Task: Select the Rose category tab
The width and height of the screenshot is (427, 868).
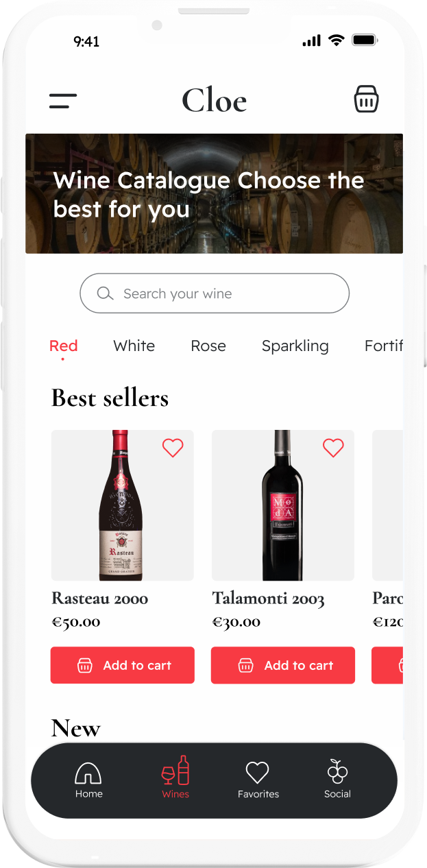Action: click(x=208, y=346)
